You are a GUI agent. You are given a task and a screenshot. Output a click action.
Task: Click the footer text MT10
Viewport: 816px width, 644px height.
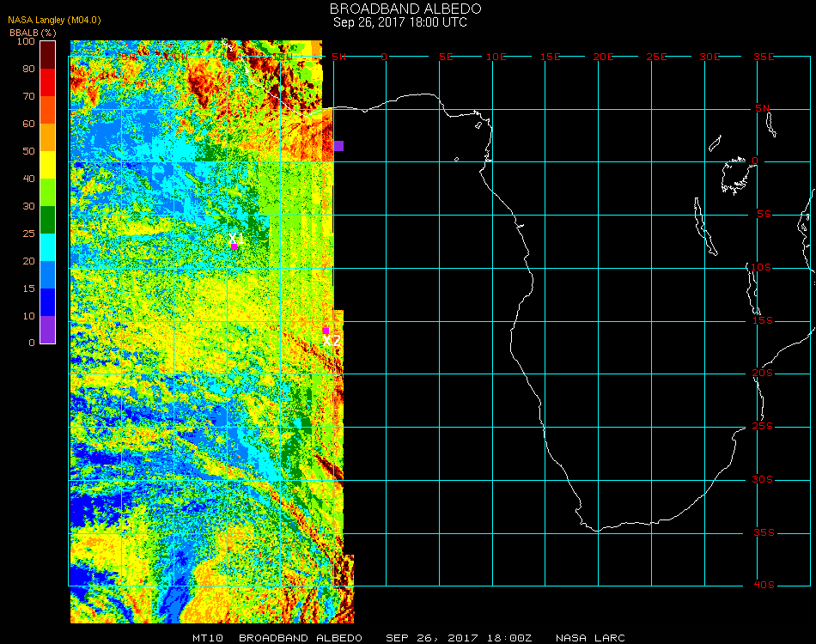[208, 638]
